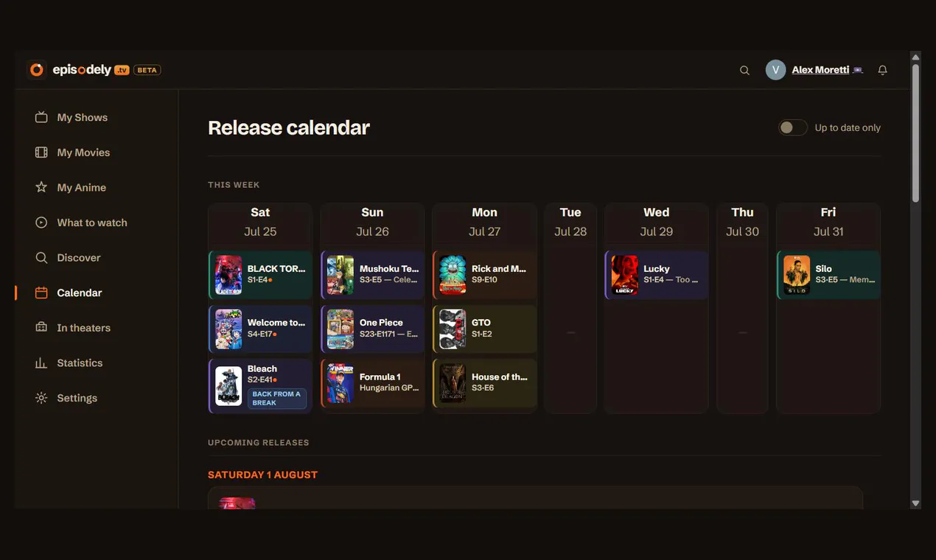Open Settings from sidebar
The width and height of the screenshot is (936, 560).
click(77, 398)
